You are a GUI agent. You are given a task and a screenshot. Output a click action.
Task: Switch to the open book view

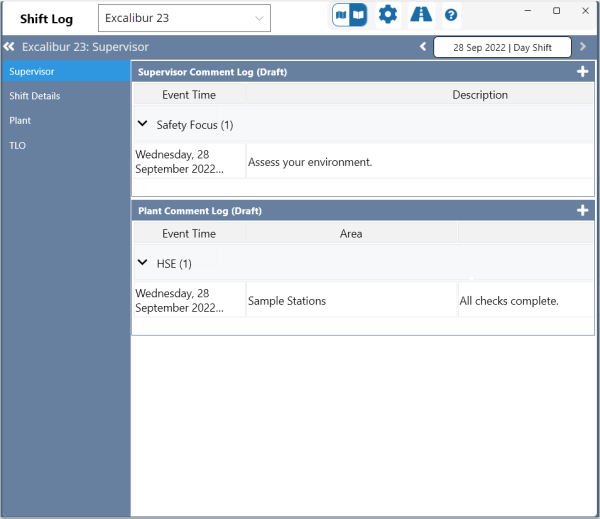click(358, 15)
